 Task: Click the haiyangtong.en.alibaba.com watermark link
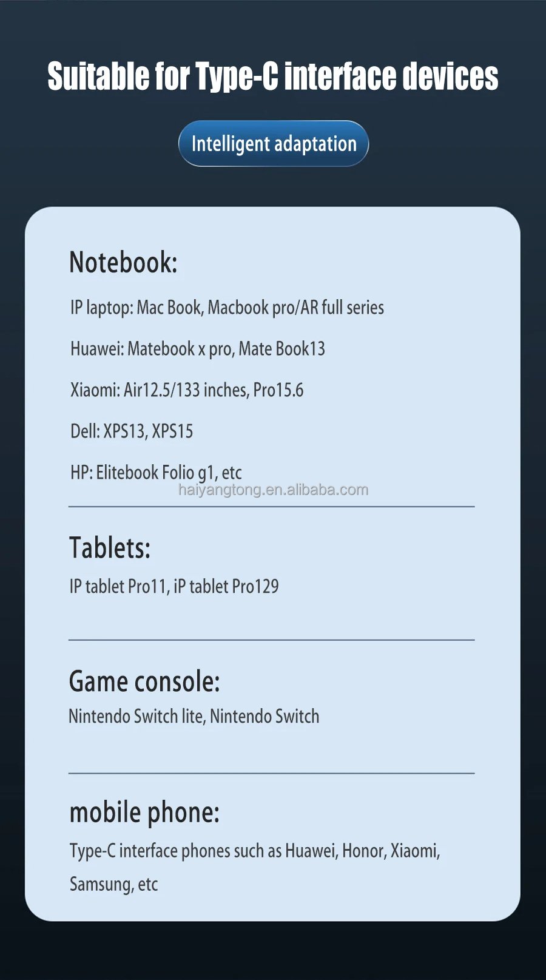click(x=273, y=490)
